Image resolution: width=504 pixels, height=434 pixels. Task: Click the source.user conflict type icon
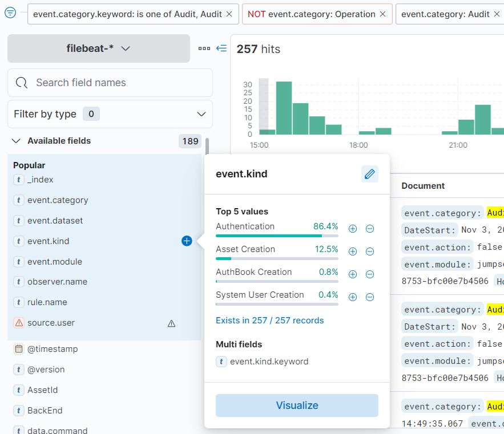19,323
